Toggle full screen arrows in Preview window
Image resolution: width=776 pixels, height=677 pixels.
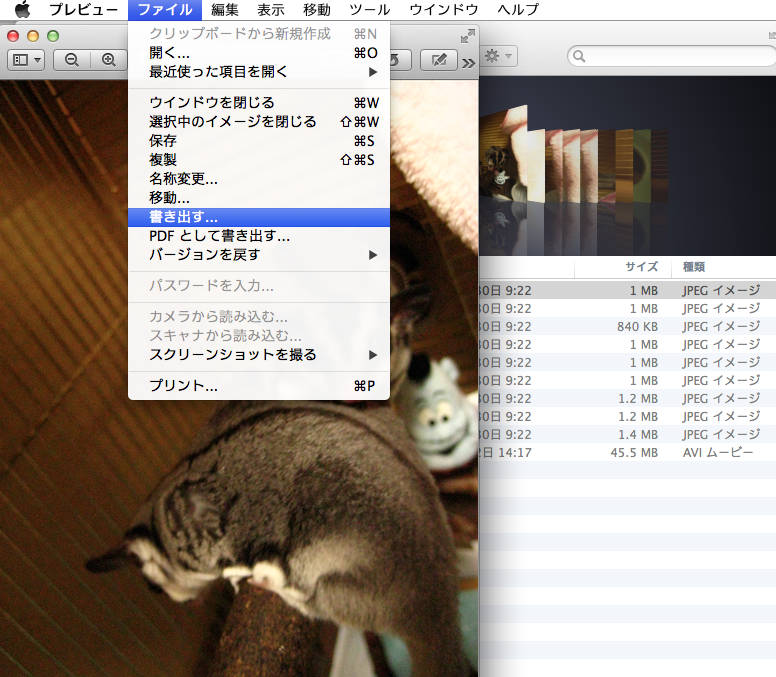point(467,36)
